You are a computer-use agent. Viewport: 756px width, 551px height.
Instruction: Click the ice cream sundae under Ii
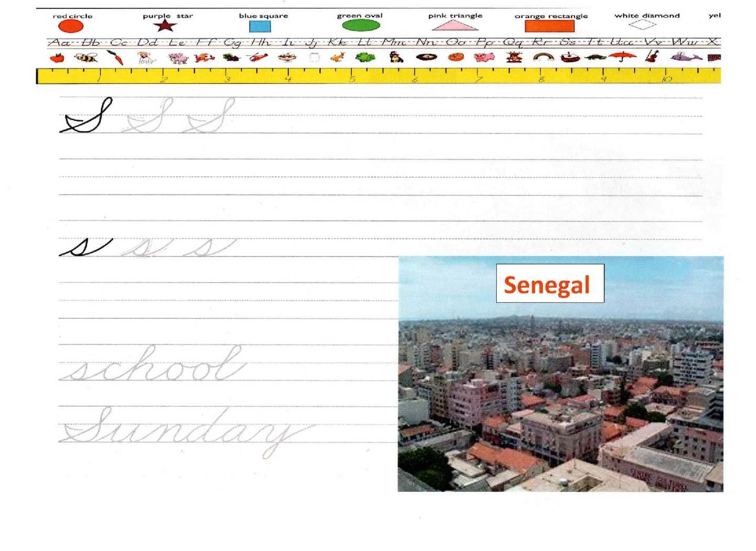click(x=287, y=57)
